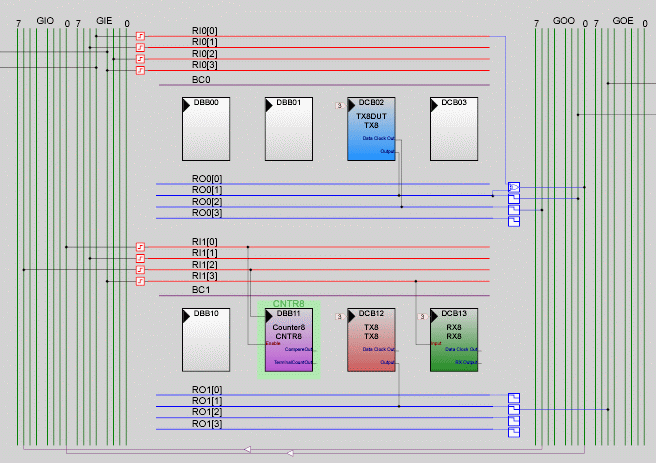656x463 pixels.
Task: Select the empty DCB03 digital block
Action: point(454,129)
